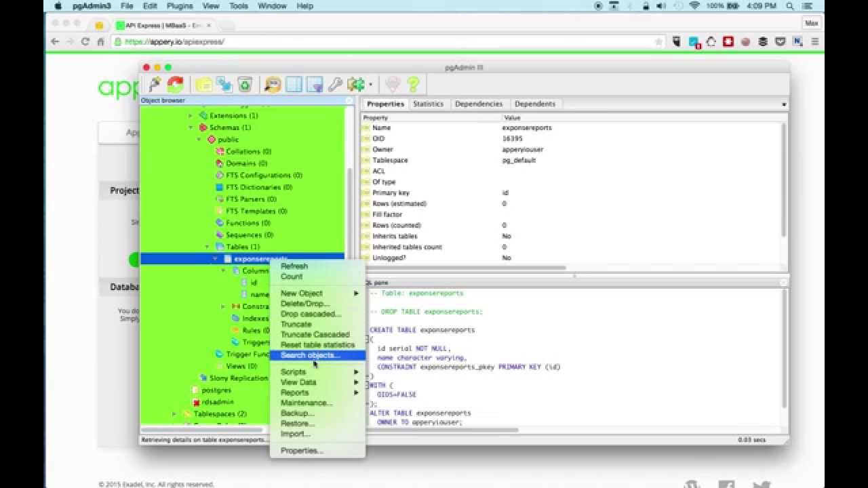Open Reports submenu in context menu
Image resolution: width=868 pixels, height=488 pixels.
[317, 392]
